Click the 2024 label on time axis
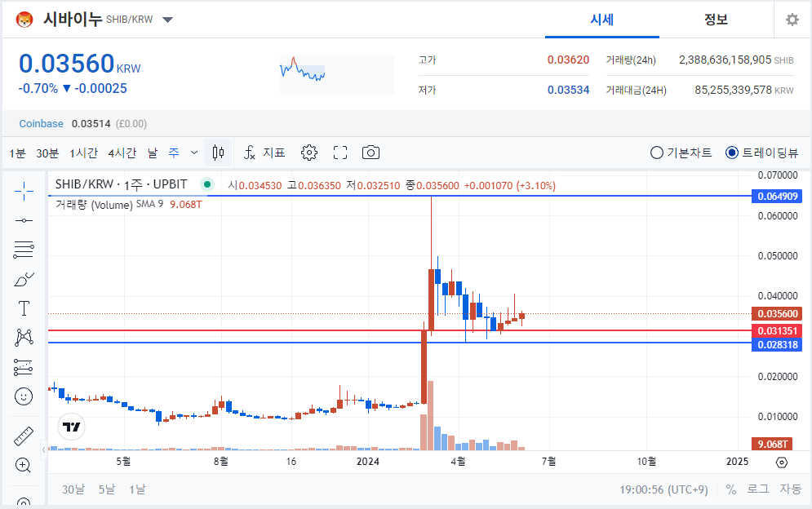812x509 pixels. (x=368, y=462)
